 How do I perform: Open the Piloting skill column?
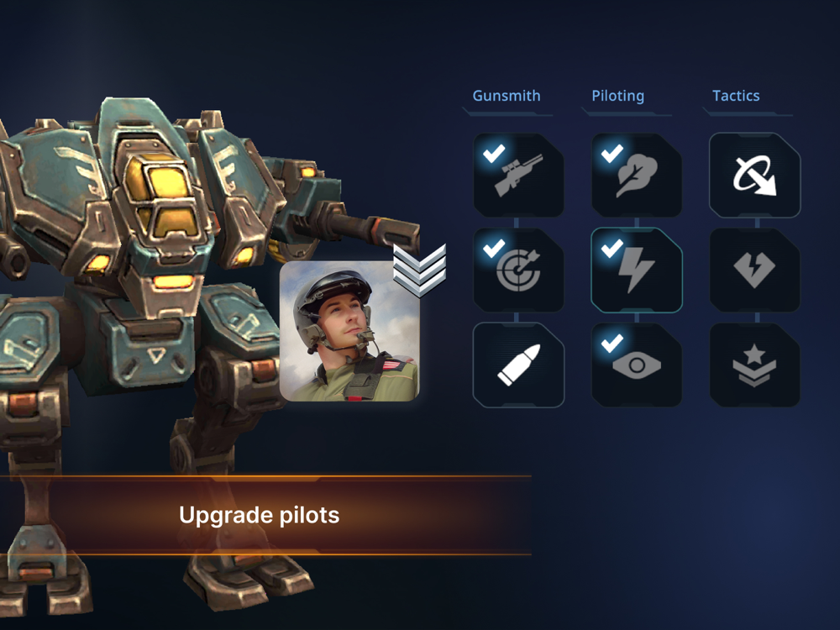point(617,96)
